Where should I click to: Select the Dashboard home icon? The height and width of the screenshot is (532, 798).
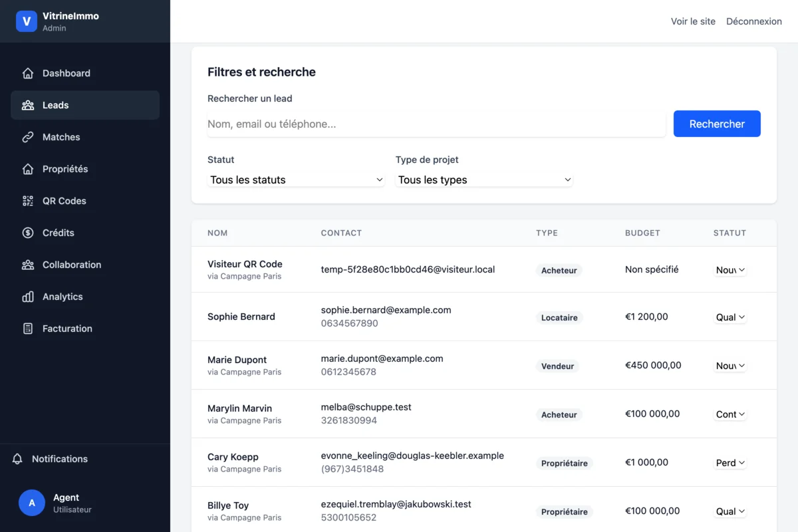click(27, 73)
